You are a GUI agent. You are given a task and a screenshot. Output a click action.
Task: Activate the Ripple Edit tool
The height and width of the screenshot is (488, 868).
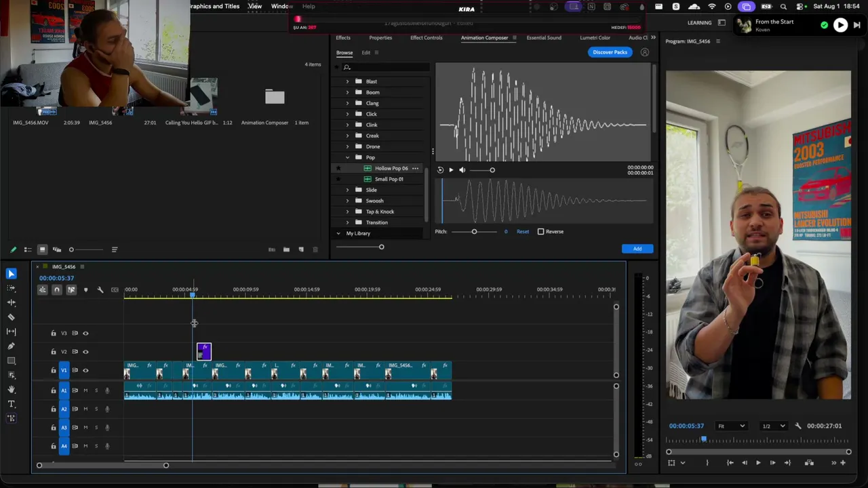(x=12, y=302)
